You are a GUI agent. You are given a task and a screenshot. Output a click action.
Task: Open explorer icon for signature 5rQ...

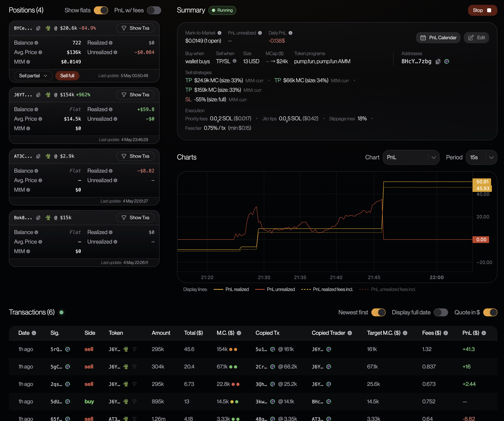(68, 349)
